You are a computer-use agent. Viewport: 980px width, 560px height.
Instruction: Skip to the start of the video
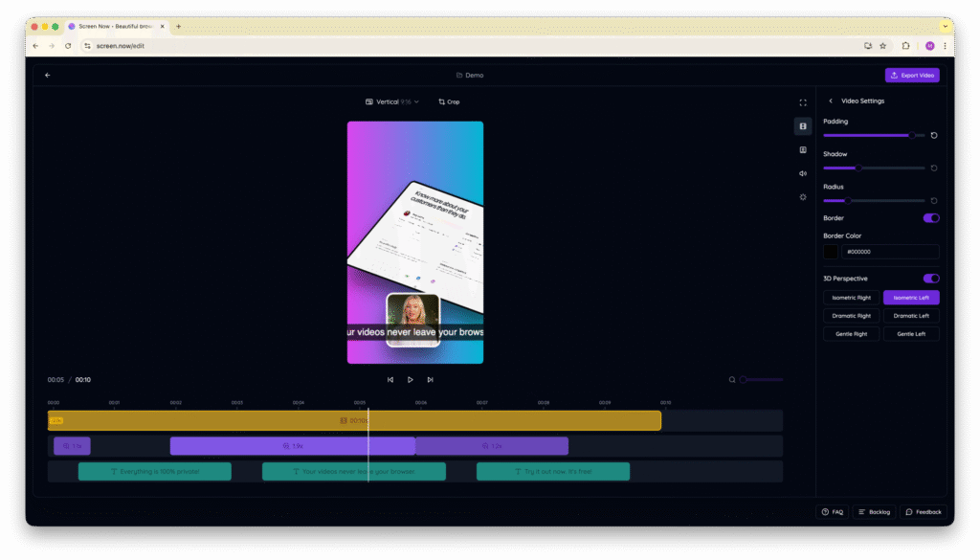[390, 380]
